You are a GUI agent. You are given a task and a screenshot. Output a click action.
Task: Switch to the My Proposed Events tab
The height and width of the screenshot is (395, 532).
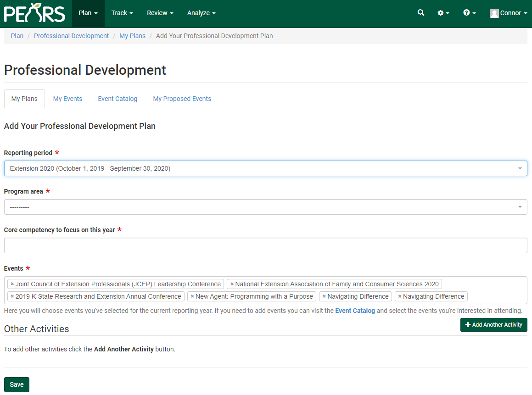(x=182, y=99)
